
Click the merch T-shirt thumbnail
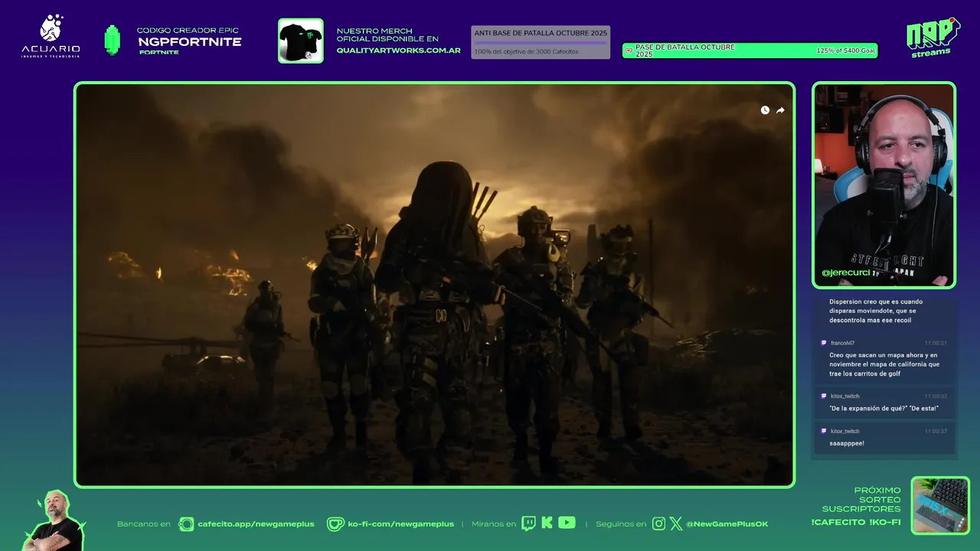tap(301, 41)
